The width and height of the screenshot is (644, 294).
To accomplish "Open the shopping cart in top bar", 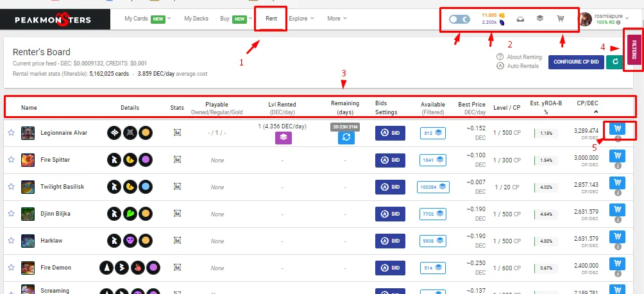I will [561, 19].
